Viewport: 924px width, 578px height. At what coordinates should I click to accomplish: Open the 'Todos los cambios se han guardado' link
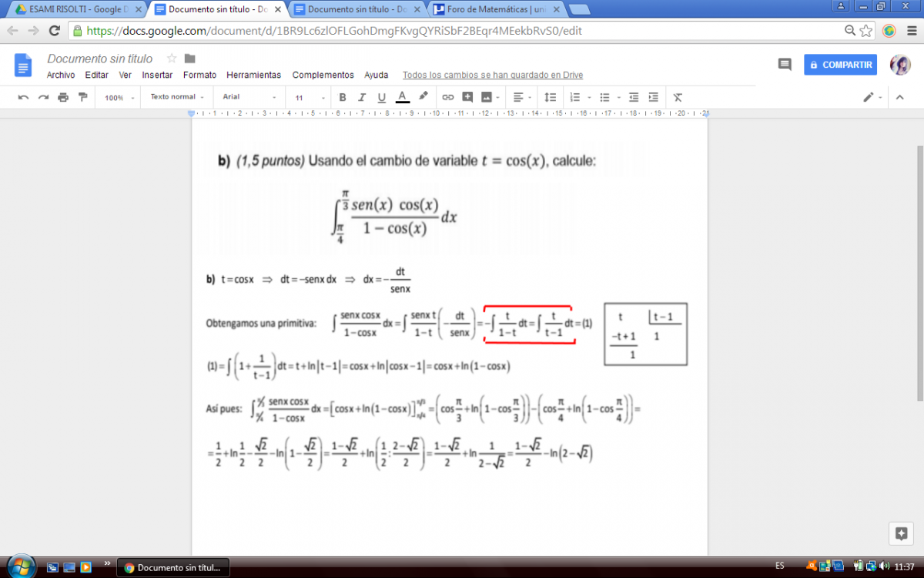click(492, 75)
